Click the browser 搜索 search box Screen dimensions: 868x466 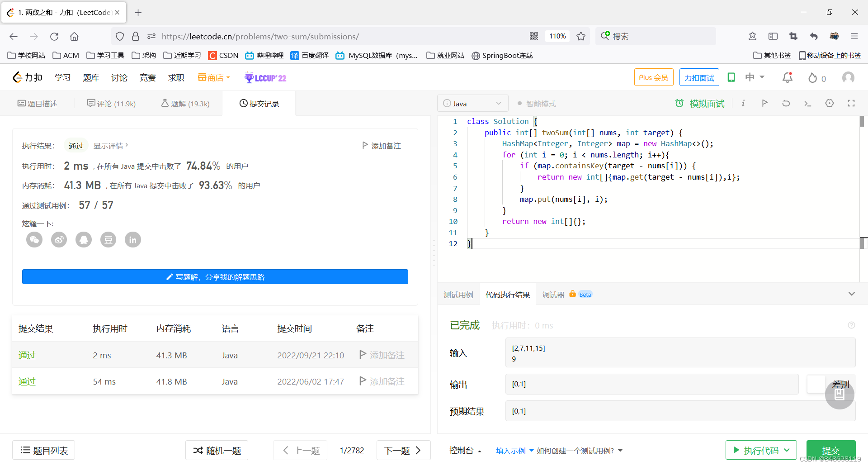[x=656, y=36]
